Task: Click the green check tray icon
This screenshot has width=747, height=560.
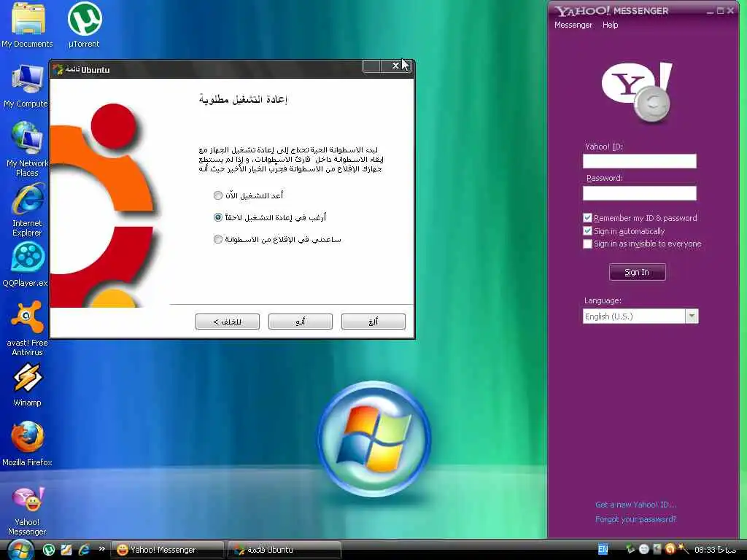Action: 630,550
